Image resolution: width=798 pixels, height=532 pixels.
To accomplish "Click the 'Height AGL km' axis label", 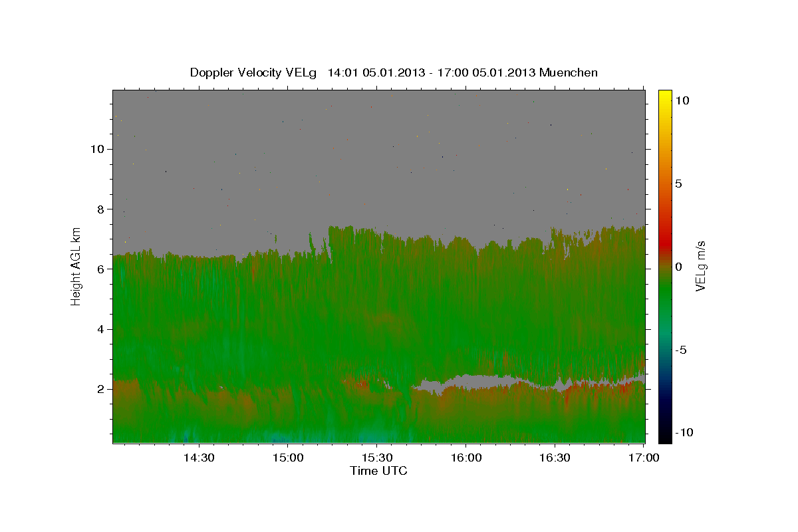I will [x=76, y=266].
